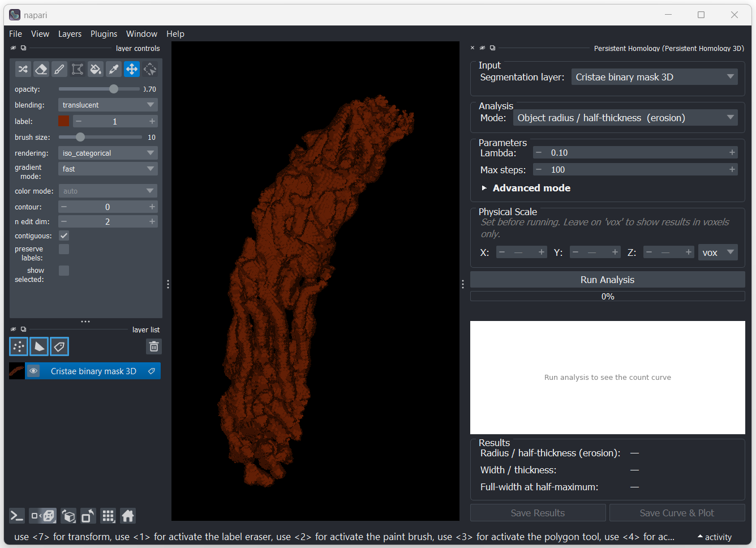Toggle grid mode view

[108, 516]
